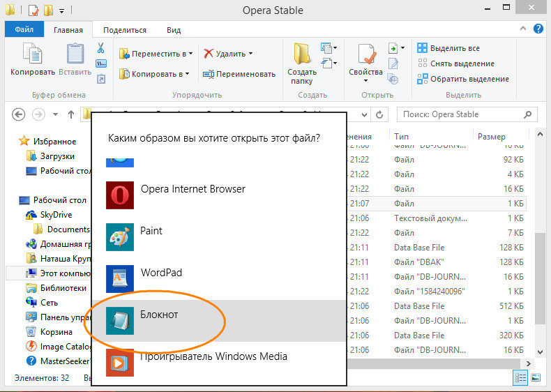The image size is (551, 392).
Task: Click the horizontal scrollbar right arrow
Action: (529, 364)
